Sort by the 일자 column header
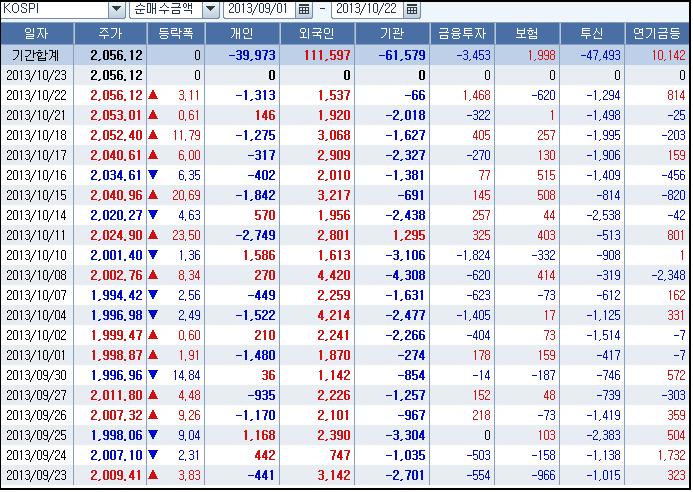 pos(37,33)
